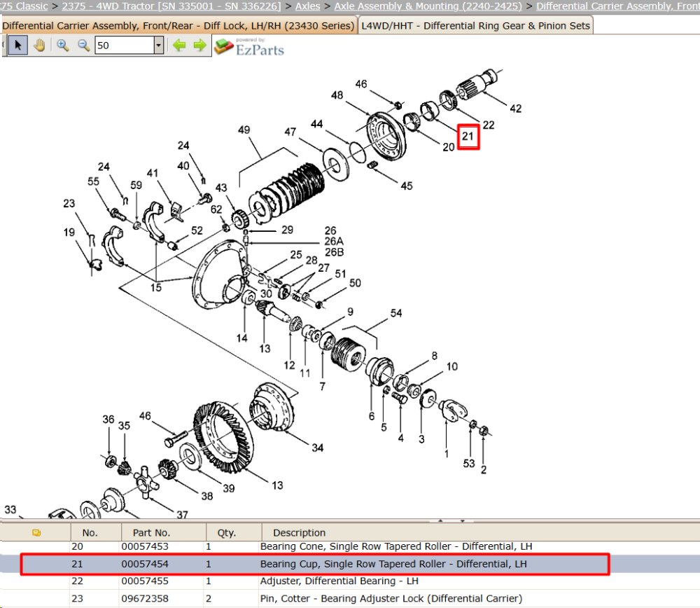Open the 2375 - 4WD Tractor breadcrumb link
The image size is (700, 608).
(x=171, y=6)
